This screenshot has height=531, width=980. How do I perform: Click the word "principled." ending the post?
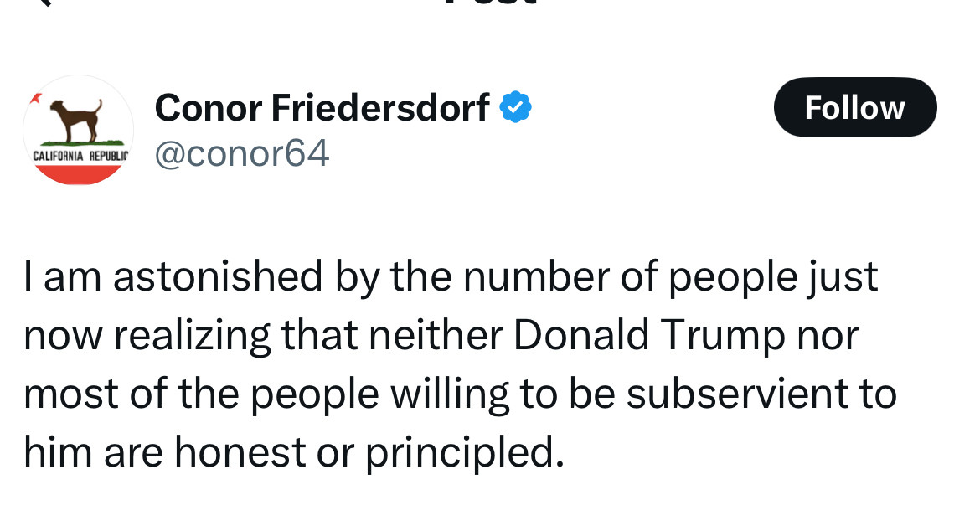click(464, 452)
